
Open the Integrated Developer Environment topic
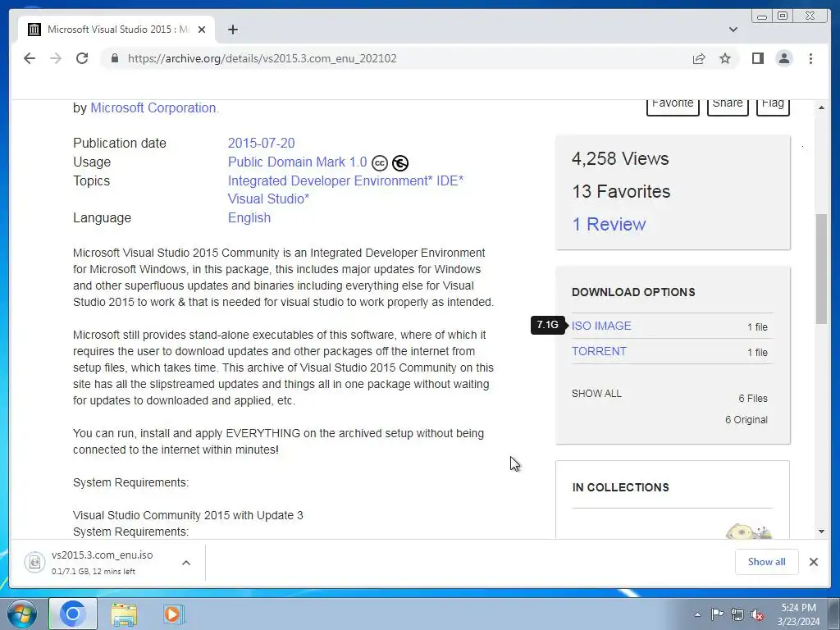tap(330, 180)
